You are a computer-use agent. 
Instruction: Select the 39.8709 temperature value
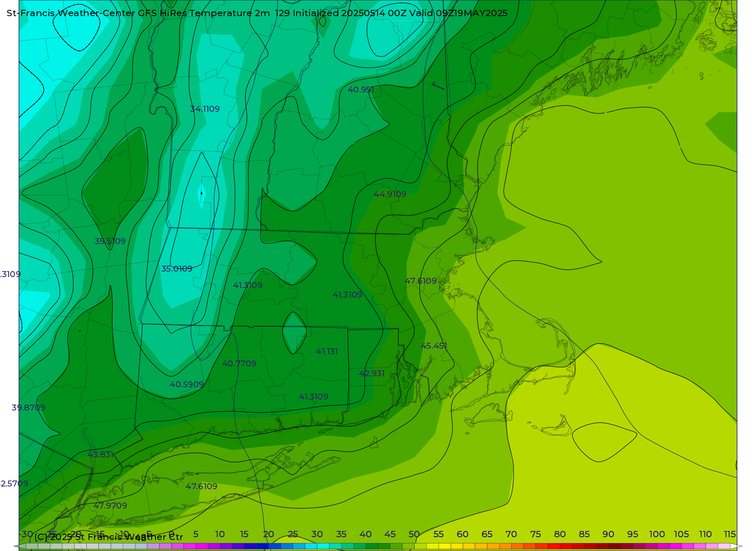click(28, 408)
